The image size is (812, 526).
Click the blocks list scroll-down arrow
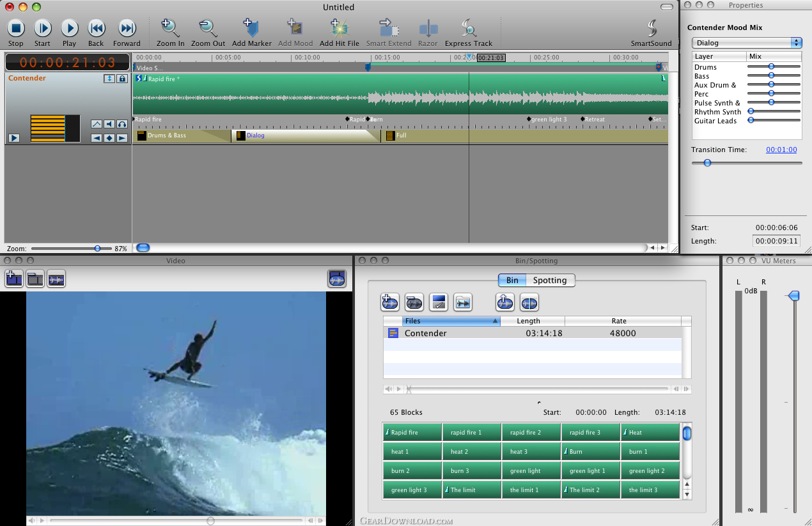[x=687, y=494]
